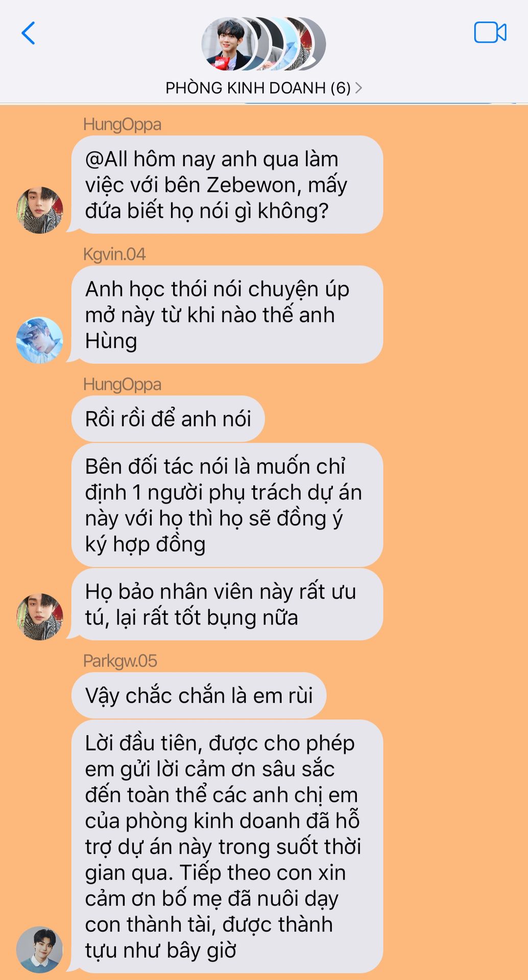Select message 'Bên đối tác nói là muốn chỉ định'

(227, 505)
